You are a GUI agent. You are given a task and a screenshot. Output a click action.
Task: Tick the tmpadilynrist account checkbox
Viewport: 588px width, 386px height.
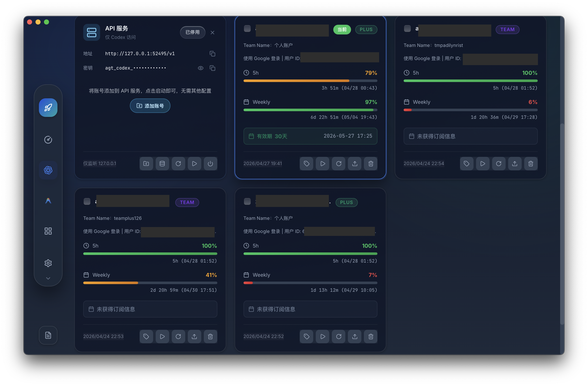407,29
